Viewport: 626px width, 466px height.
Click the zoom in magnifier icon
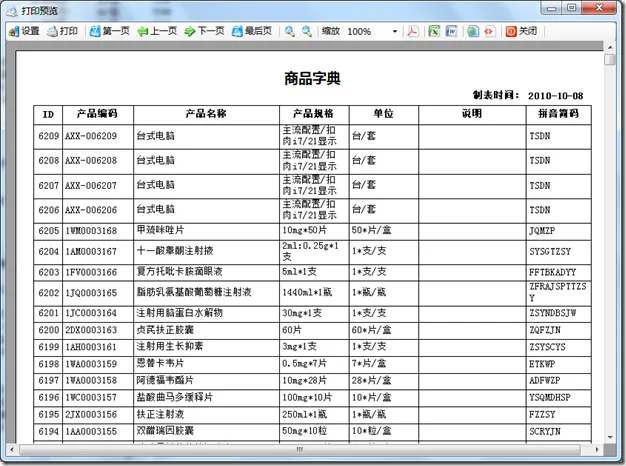point(290,31)
